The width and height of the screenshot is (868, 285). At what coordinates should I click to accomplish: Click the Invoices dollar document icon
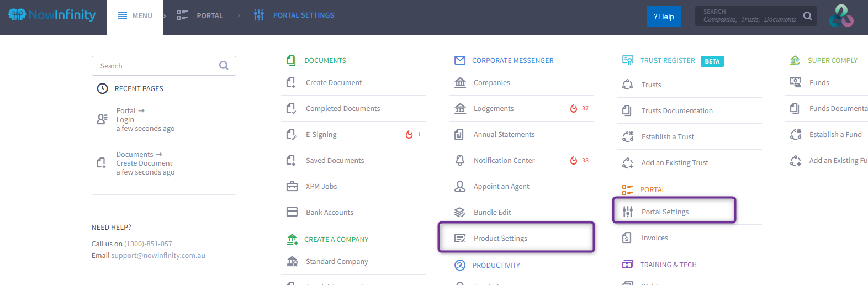(627, 237)
